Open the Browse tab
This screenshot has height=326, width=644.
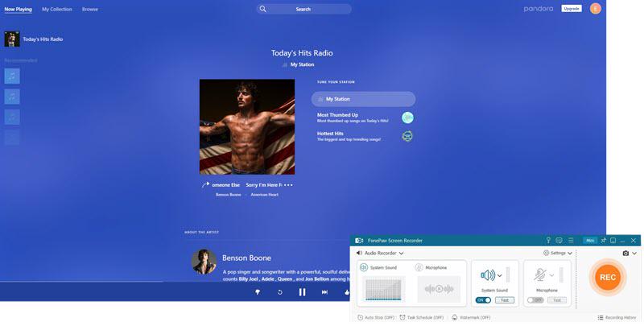click(90, 9)
